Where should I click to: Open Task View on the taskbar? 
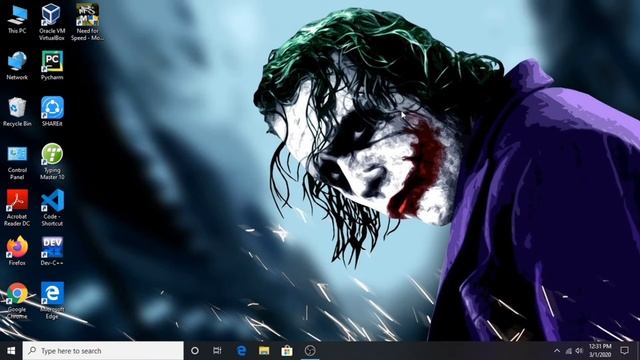pos(217,351)
